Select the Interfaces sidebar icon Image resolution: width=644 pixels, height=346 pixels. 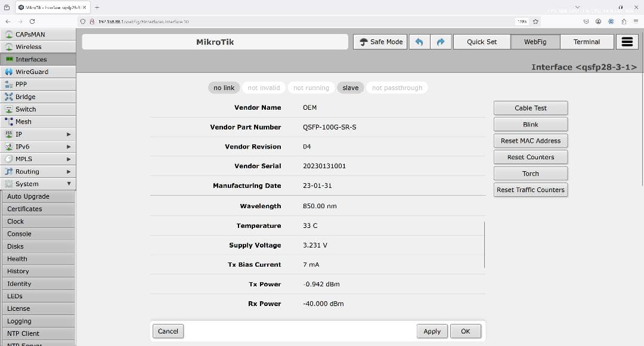8,59
